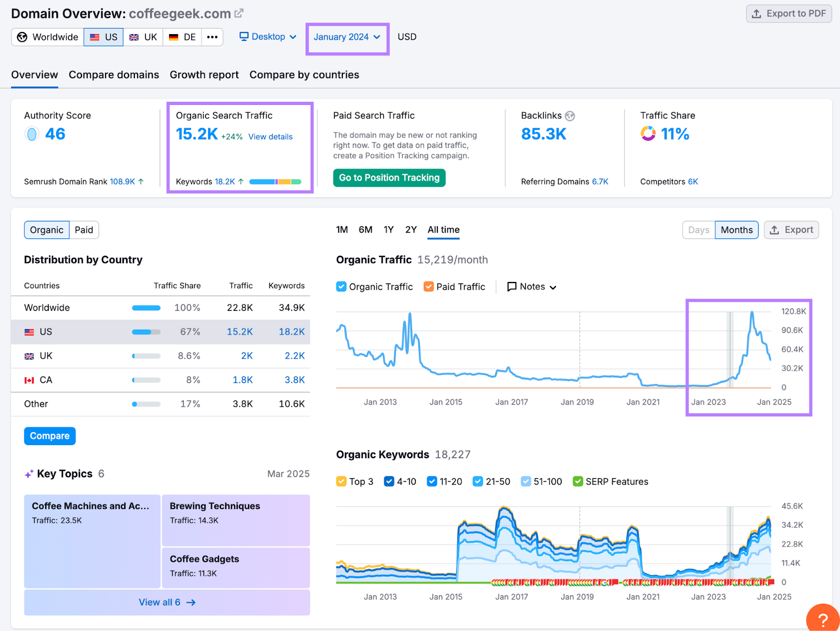840x631 pixels.
Task: Select the DE flag country filter
Action: (x=182, y=37)
